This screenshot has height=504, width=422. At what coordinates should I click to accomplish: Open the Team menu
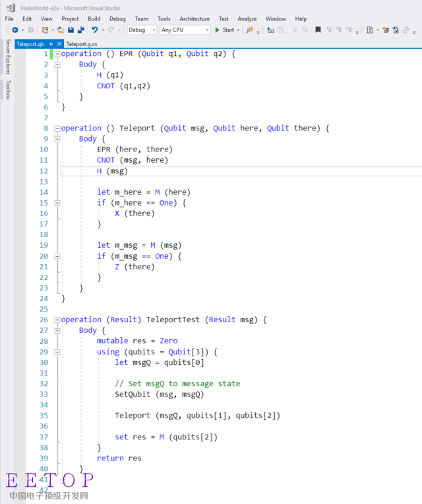click(142, 19)
